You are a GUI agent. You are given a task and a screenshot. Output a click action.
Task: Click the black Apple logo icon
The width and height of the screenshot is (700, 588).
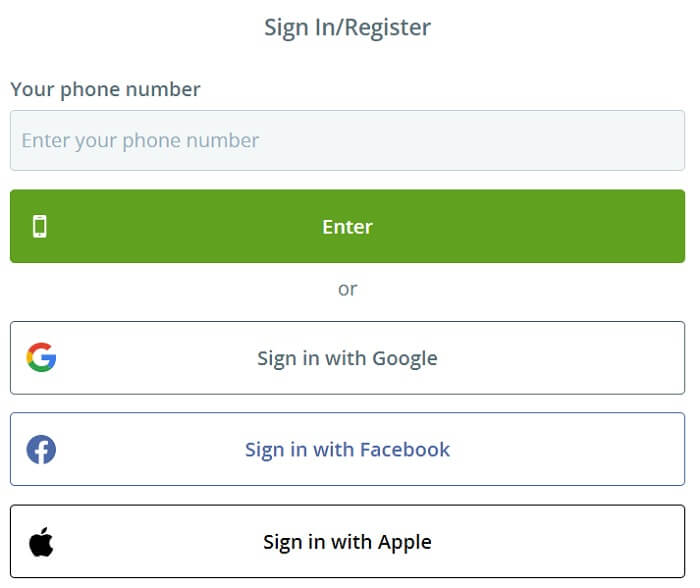[x=41, y=542]
